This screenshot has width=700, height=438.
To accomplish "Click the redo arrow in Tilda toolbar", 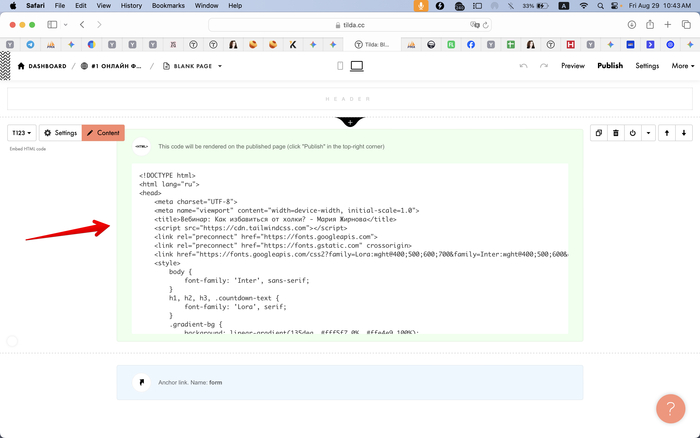I will [544, 66].
